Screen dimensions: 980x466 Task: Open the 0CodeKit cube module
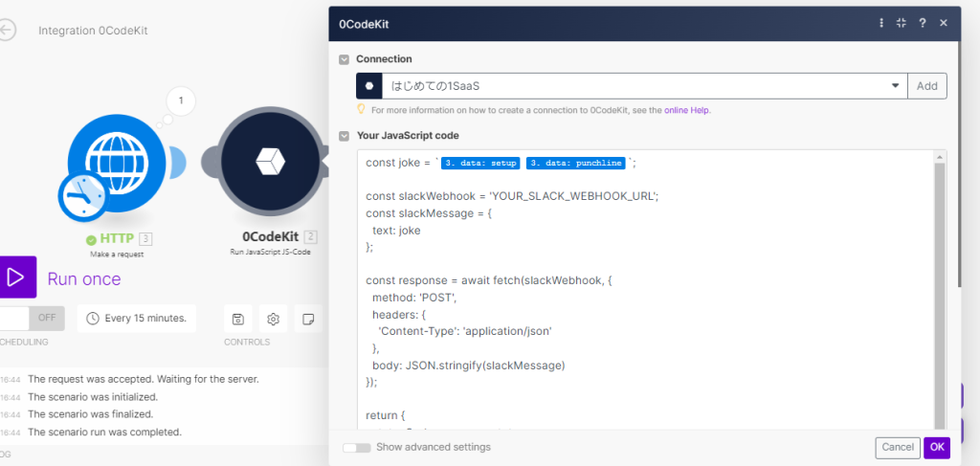pos(271,162)
